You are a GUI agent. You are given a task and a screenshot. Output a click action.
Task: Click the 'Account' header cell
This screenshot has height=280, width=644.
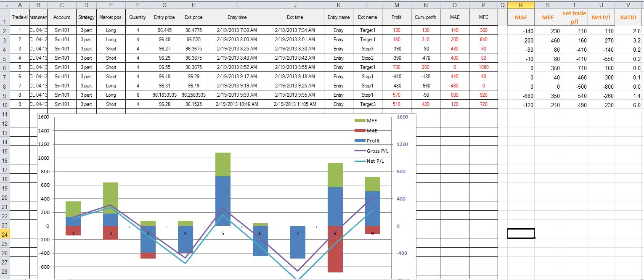(62, 18)
